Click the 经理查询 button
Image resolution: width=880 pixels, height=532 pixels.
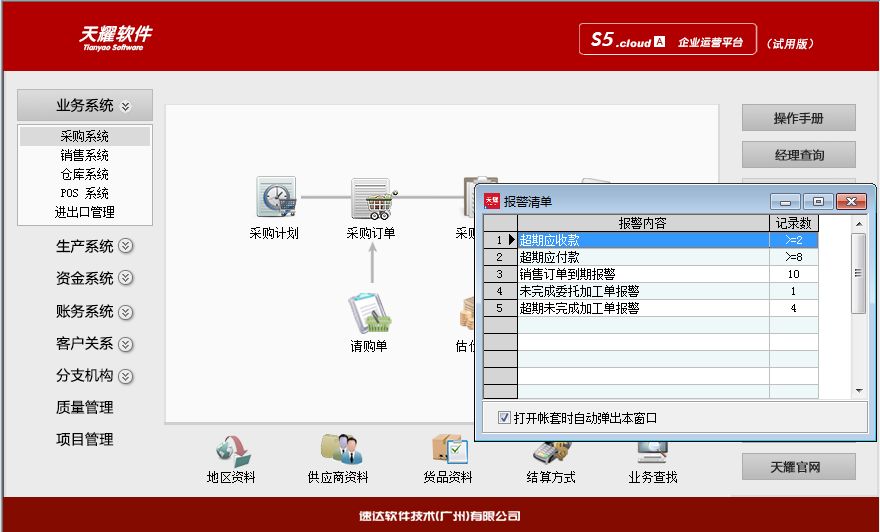799,155
